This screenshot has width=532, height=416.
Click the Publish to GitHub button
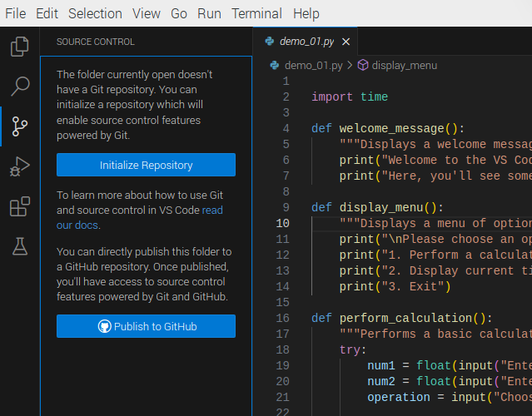point(146,326)
